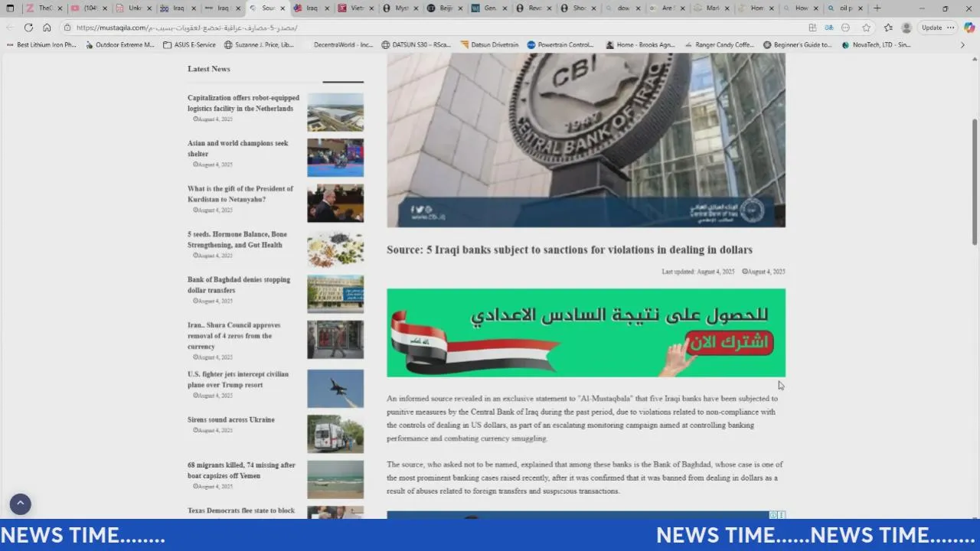Image resolution: width=980 pixels, height=551 pixels.
Task: Open the 'Powertrain Control...' bookmark
Action: tap(560, 45)
